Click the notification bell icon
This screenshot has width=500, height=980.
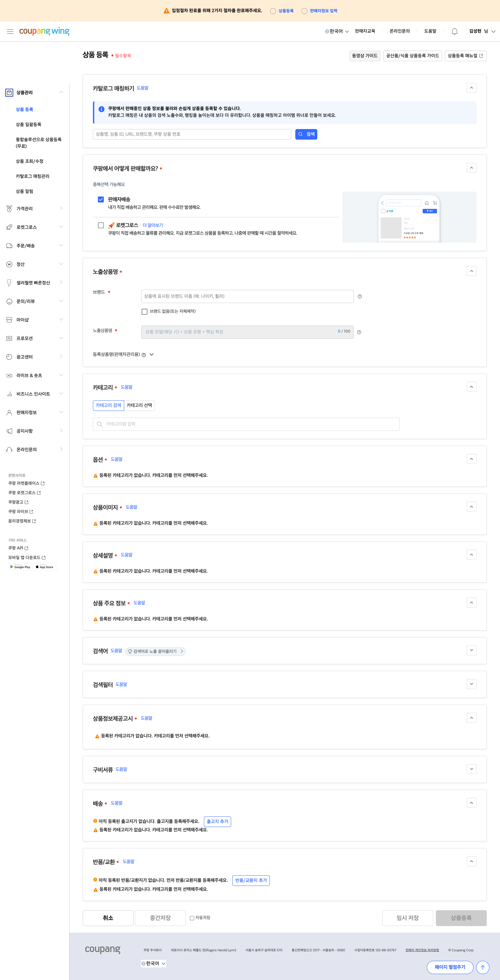tap(454, 32)
